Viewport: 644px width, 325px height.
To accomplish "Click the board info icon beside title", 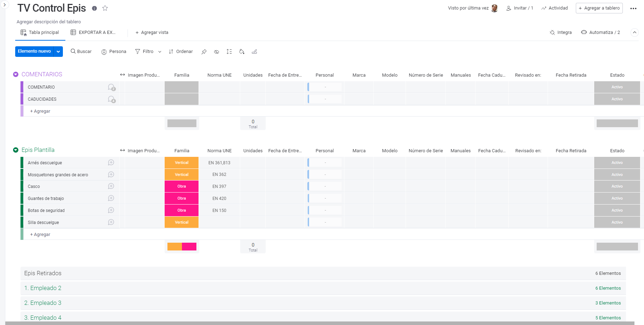I will click(94, 8).
